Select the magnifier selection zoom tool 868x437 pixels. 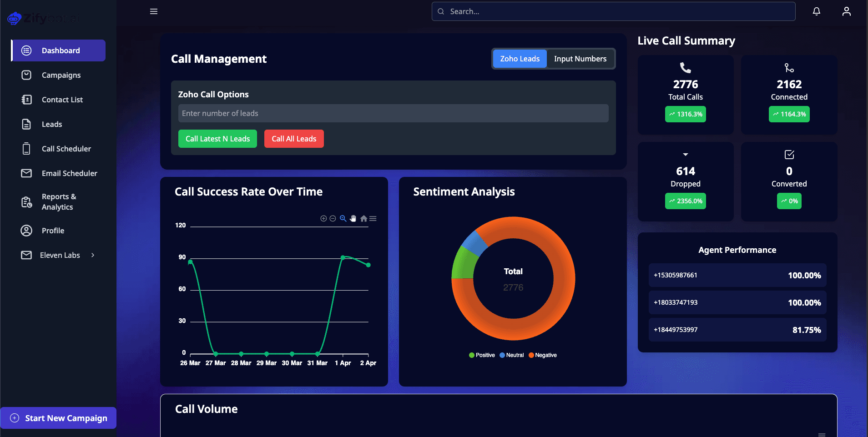coord(343,218)
